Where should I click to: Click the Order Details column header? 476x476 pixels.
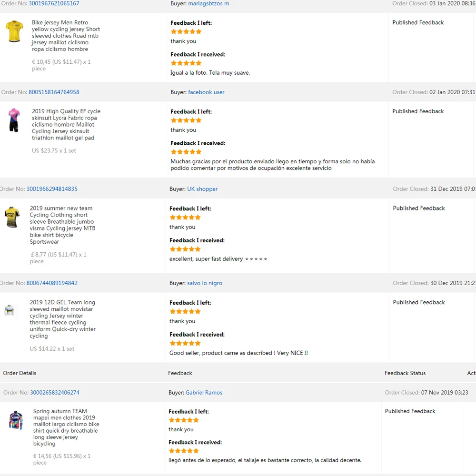[20, 373]
